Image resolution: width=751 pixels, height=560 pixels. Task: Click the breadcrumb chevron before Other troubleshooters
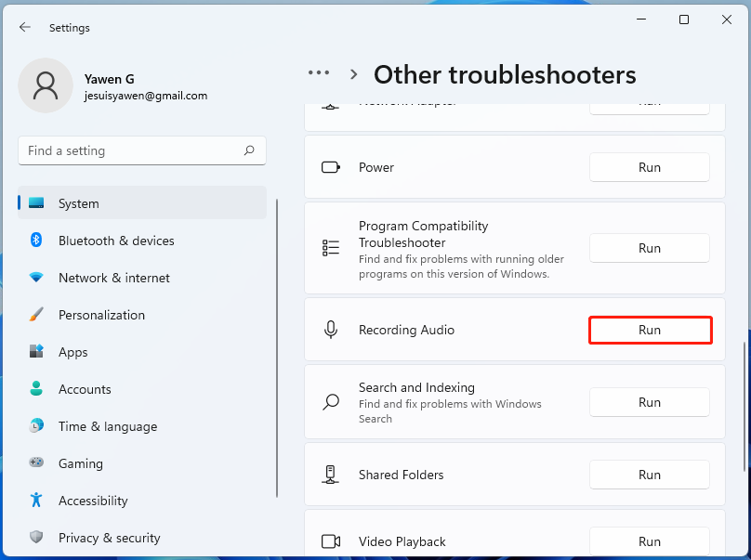[x=353, y=74]
